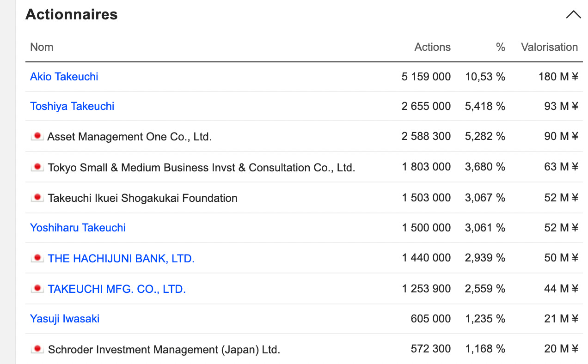Click the 50 M ¥ valuation cell
Screen dimensions: 588x364
[x=561, y=258]
